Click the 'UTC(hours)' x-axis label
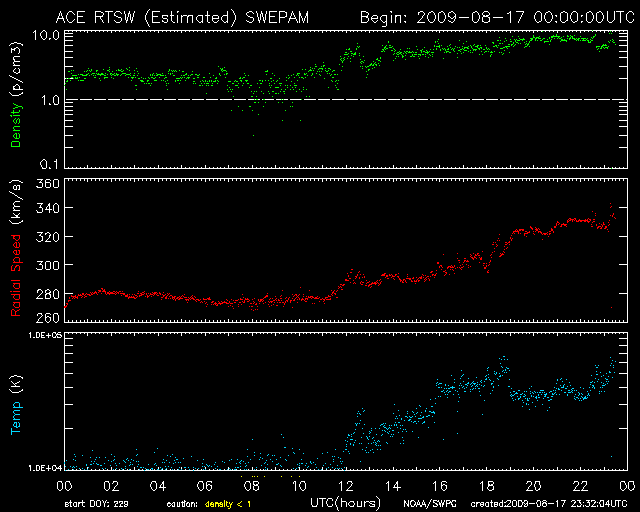The image size is (640, 512). [345, 503]
